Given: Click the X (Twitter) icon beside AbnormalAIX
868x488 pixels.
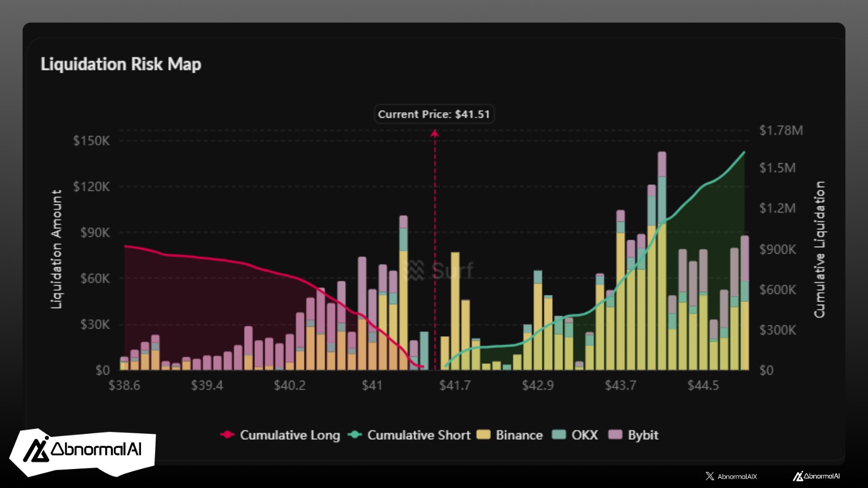Looking at the screenshot, I should click(710, 476).
